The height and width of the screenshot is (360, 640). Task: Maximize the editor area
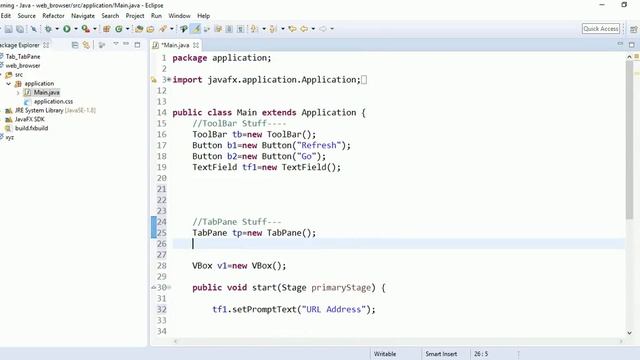[632, 45]
